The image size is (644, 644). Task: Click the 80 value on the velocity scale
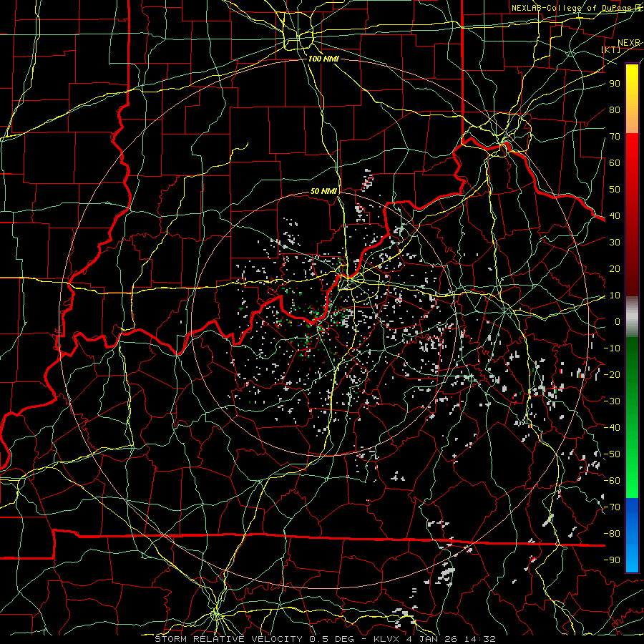[x=615, y=110]
